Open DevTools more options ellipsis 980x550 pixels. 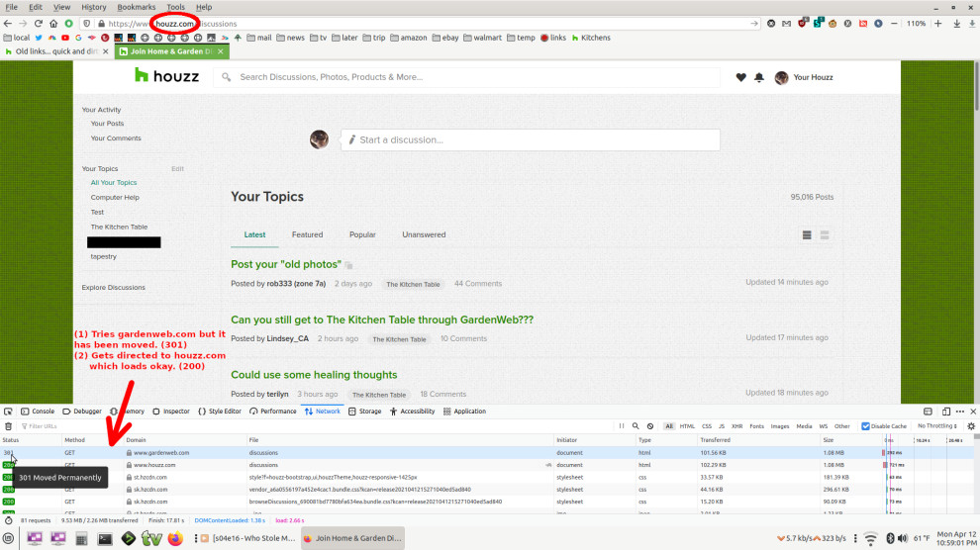pos(960,412)
